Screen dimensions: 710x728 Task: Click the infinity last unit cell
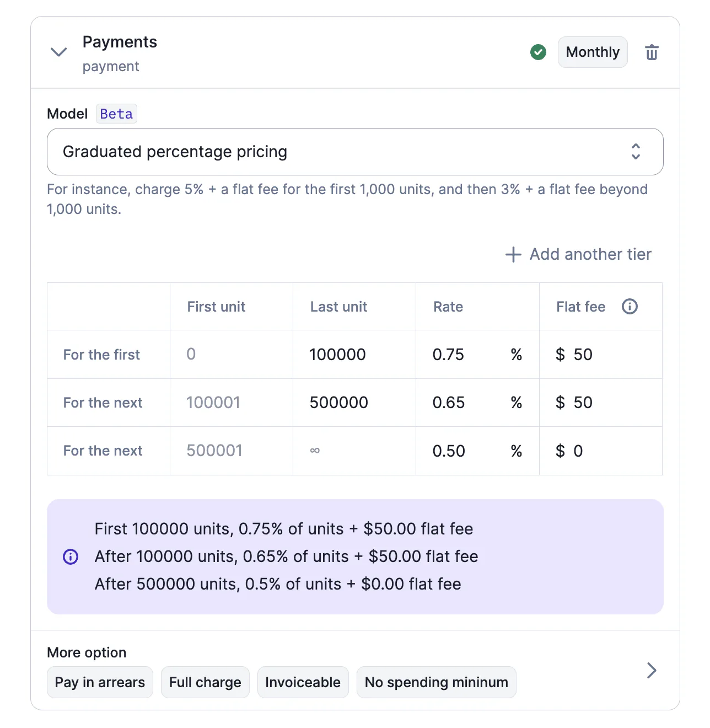tap(354, 451)
